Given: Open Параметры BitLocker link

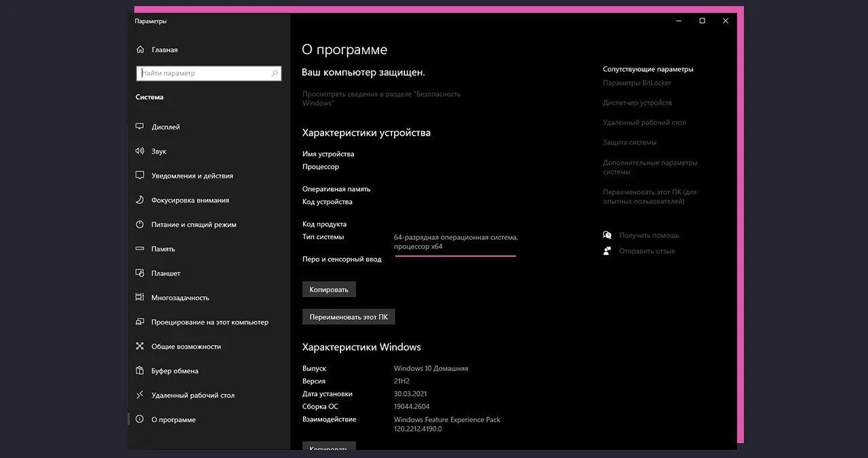Looking at the screenshot, I should pos(637,83).
